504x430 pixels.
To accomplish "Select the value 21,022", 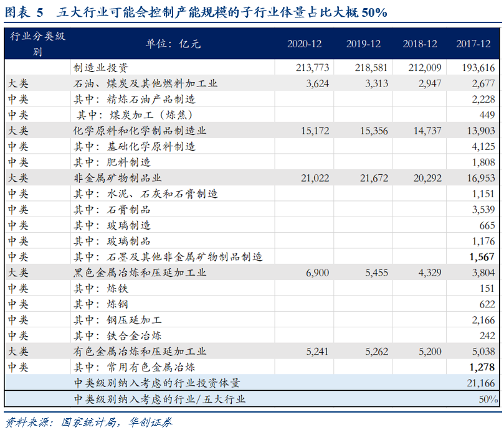I will click(315, 178).
